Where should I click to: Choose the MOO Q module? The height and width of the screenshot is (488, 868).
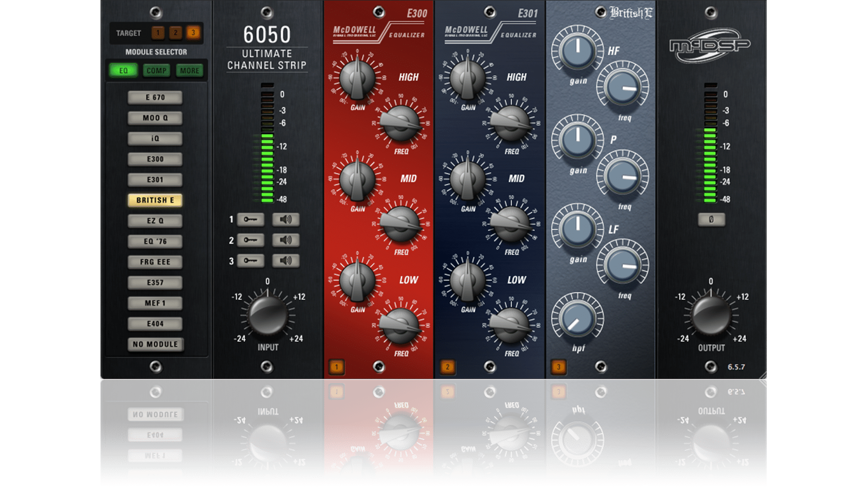click(x=155, y=118)
